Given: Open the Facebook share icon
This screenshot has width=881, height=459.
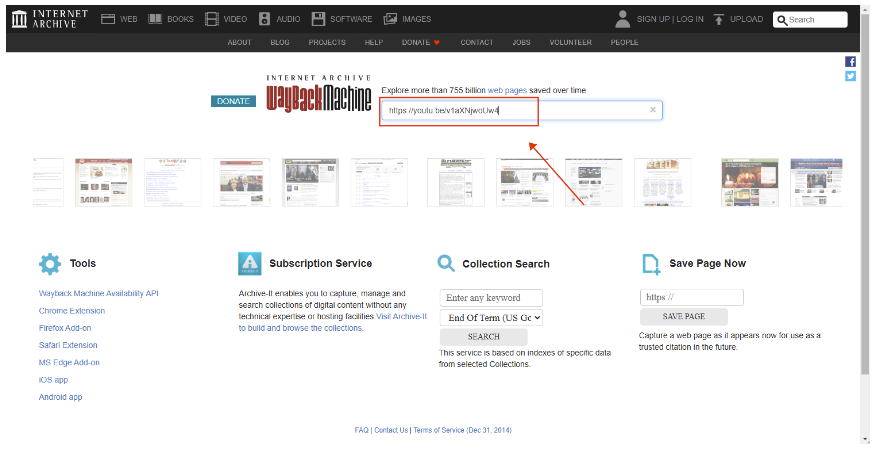Looking at the screenshot, I should point(851,62).
